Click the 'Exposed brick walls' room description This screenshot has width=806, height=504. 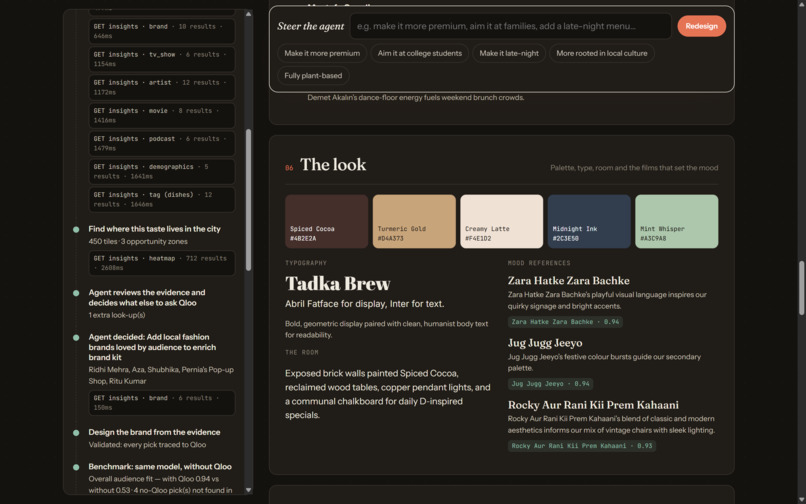(x=388, y=394)
